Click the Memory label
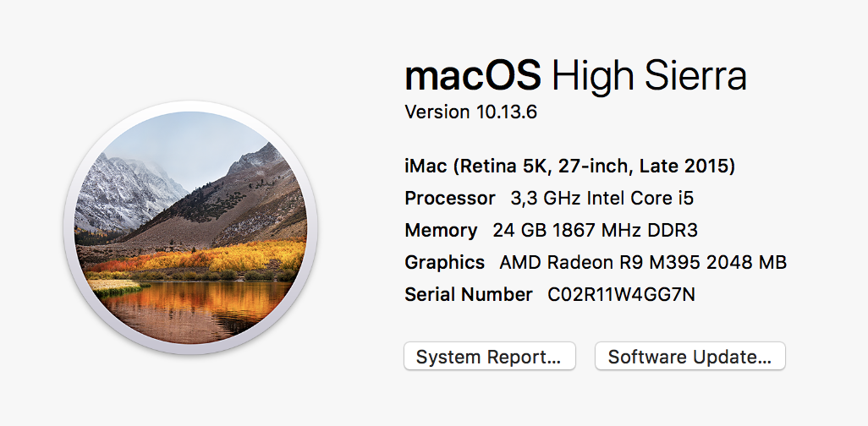 [x=441, y=231]
